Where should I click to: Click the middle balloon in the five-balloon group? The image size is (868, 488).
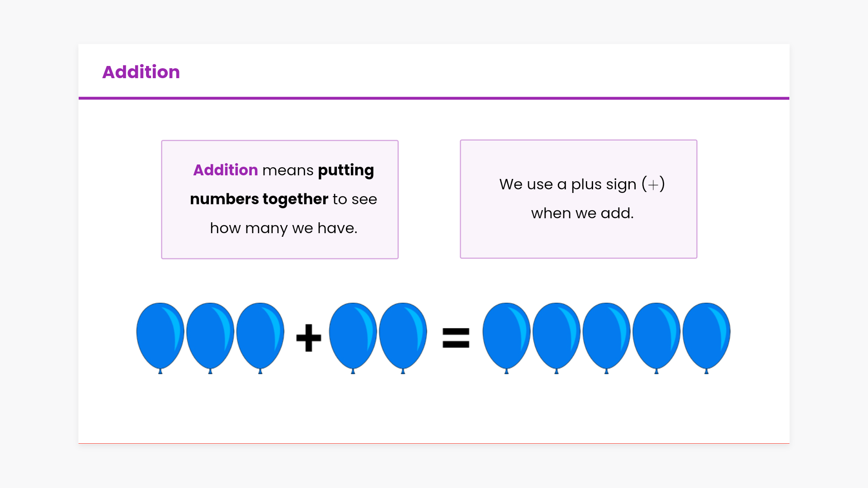click(606, 335)
